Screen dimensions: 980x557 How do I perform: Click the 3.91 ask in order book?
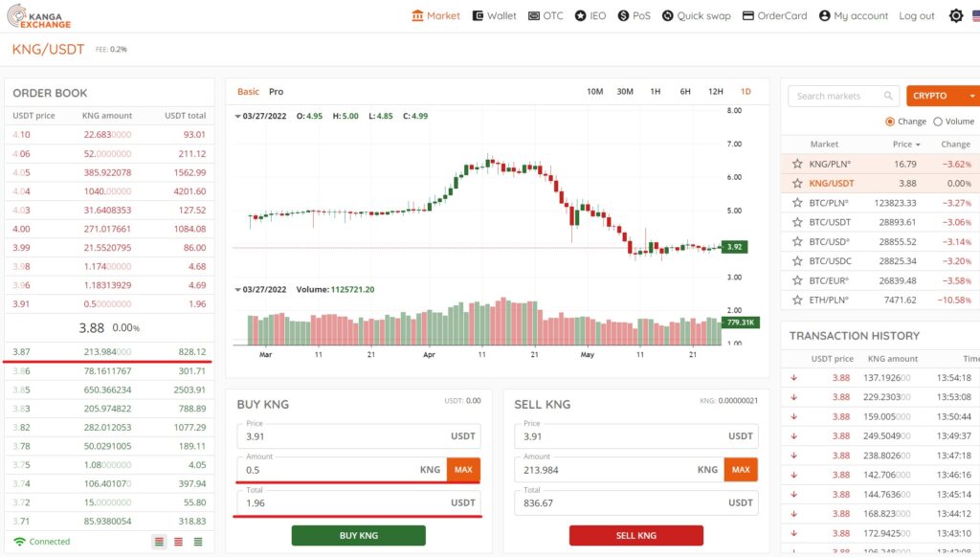[21, 303]
